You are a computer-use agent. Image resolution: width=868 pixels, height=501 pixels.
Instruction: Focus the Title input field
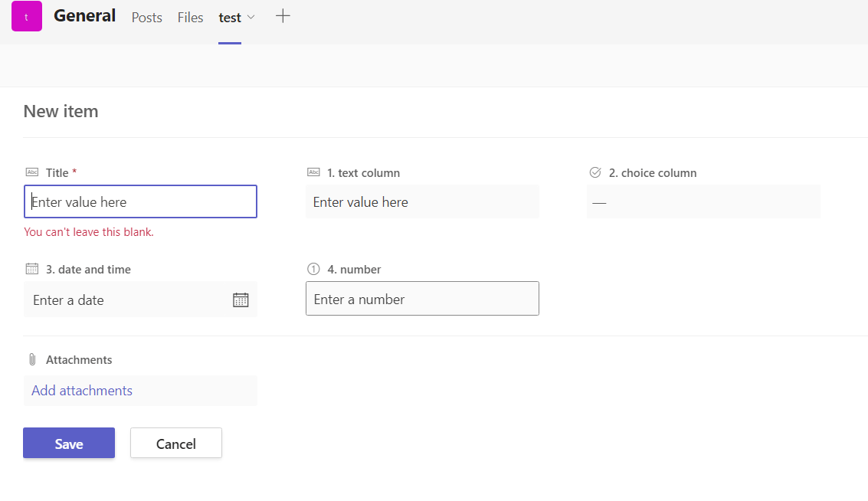(x=141, y=201)
